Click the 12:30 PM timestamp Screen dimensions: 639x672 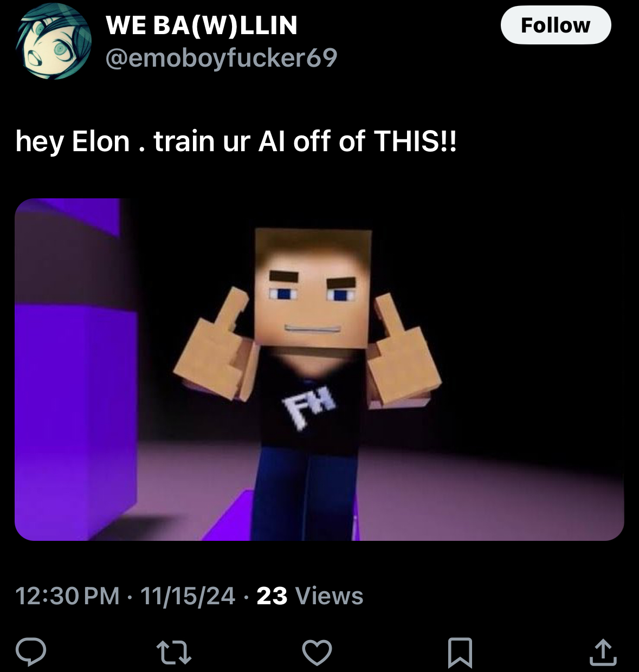(x=68, y=596)
